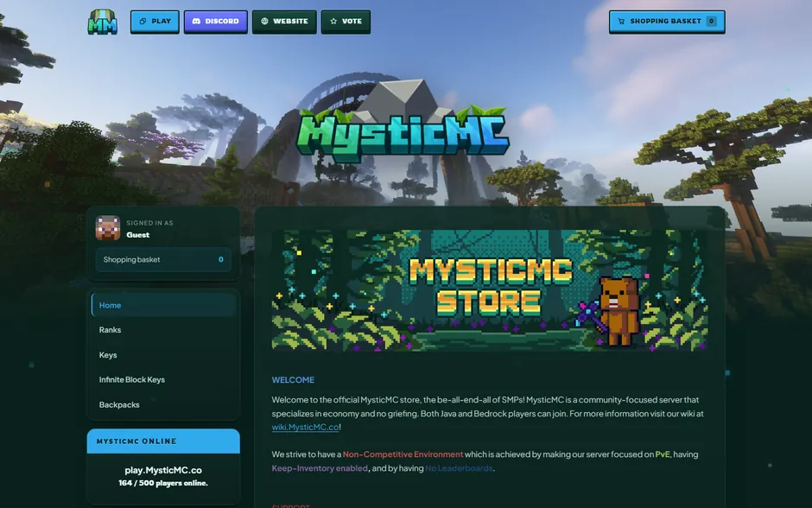The image size is (812, 508).
Task: Click the shopping cart icon in header
Action: click(621, 22)
